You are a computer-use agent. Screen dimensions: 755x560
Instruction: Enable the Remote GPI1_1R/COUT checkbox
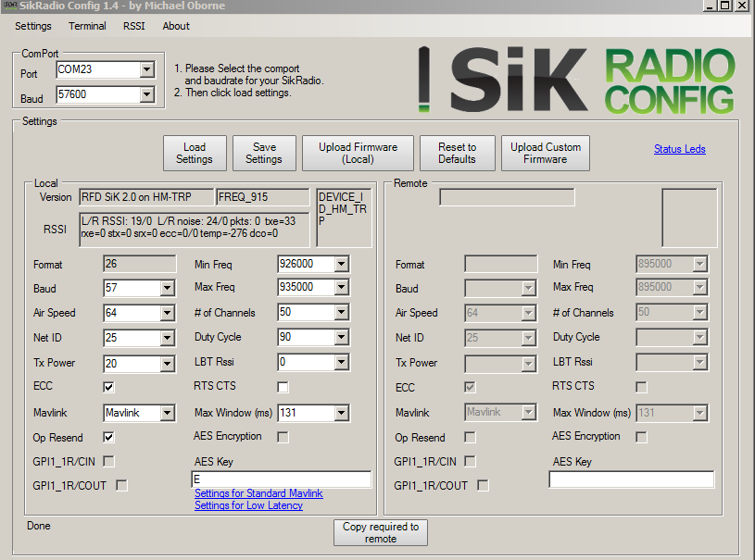pyautogui.click(x=483, y=485)
